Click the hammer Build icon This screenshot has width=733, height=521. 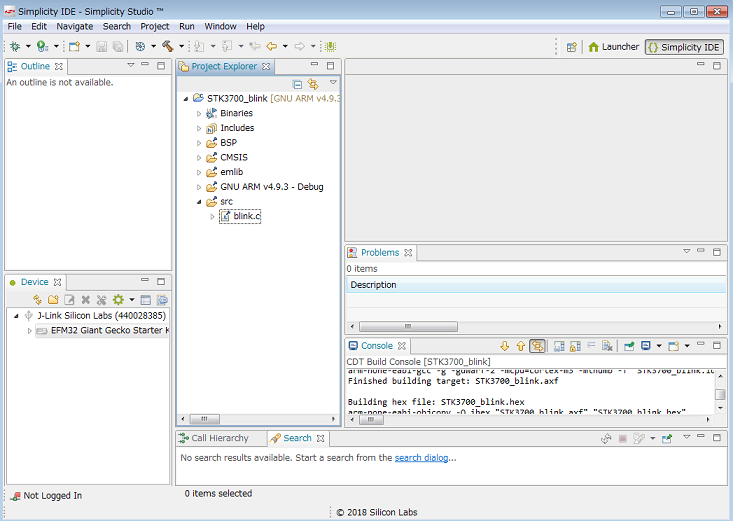168,46
